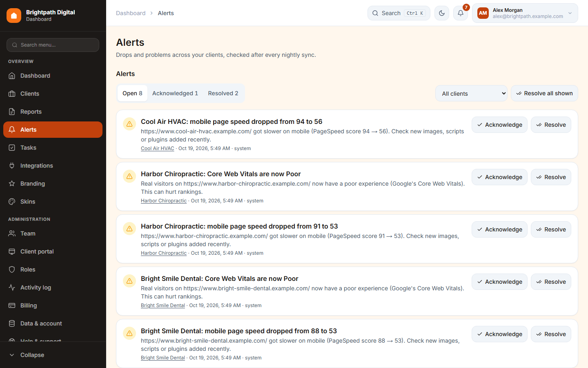Go to Team administration page
588x368 pixels.
[53, 233]
